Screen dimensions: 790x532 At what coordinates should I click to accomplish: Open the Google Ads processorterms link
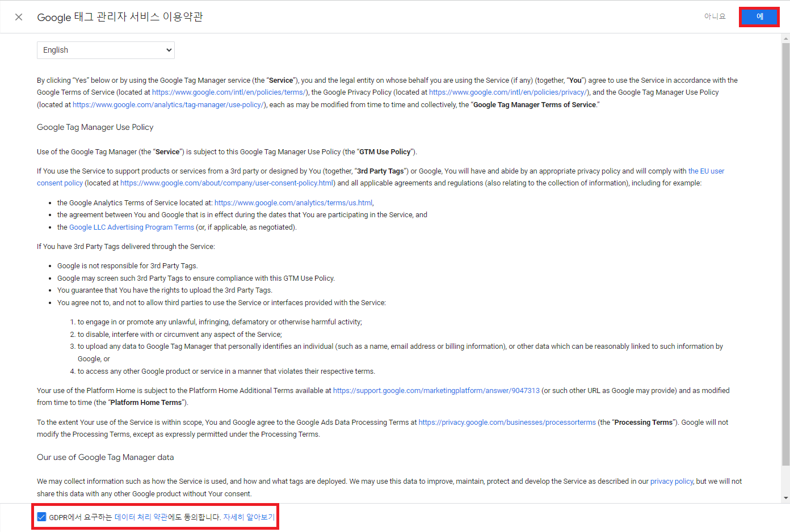[506, 422]
